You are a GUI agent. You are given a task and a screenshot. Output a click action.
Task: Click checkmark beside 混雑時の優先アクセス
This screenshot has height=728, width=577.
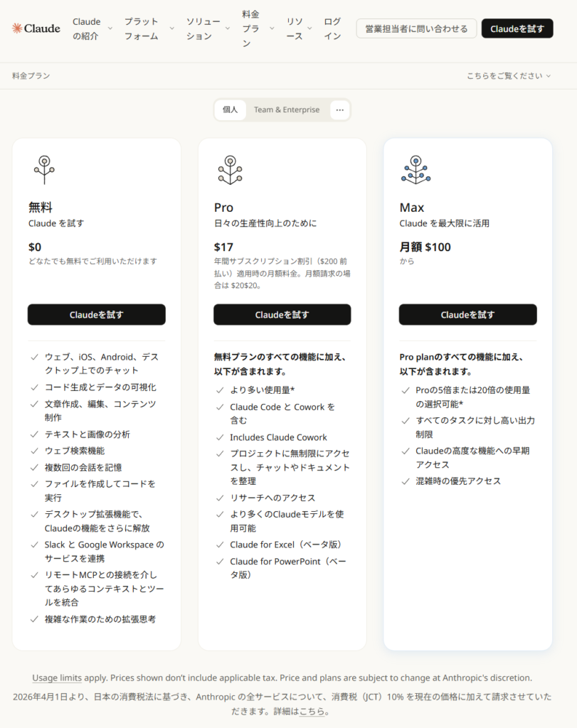406,481
